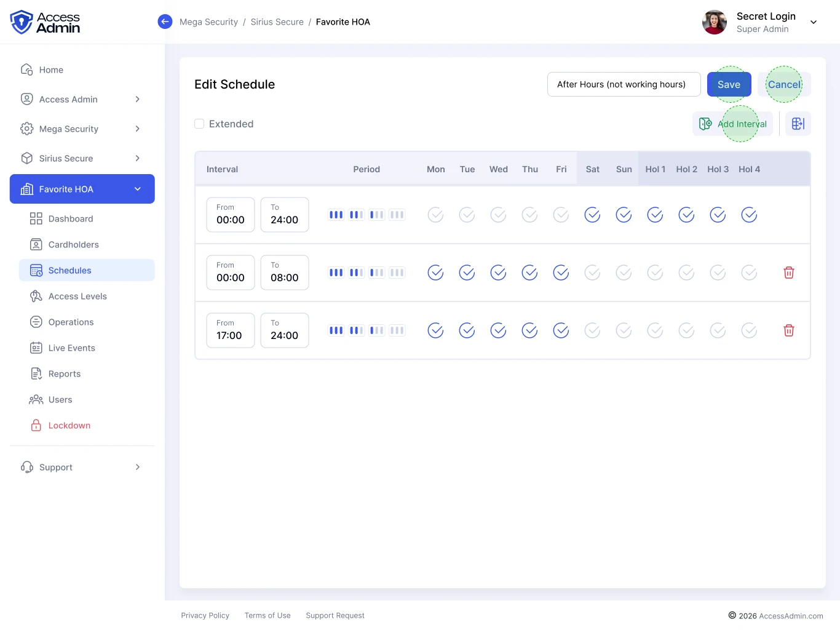The image size is (840, 630).
Task: Open Live Events page icon
Action: coord(36,348)
